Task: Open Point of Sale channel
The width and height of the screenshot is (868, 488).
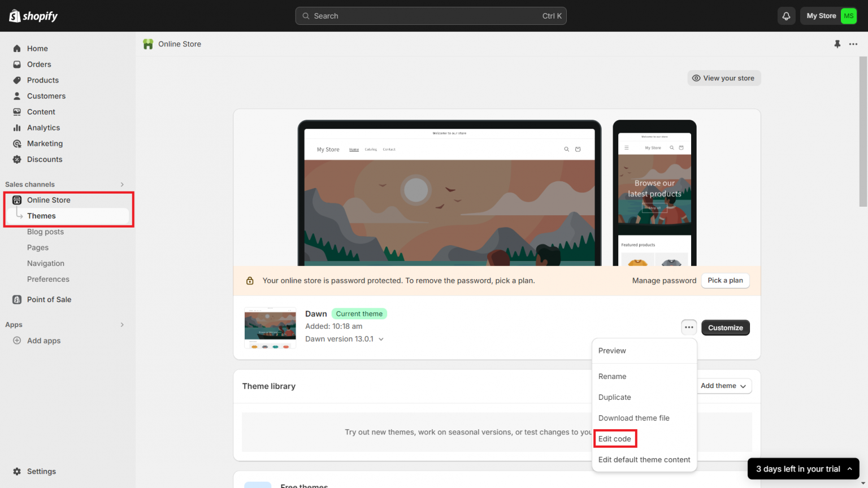Action: [49, 299]
